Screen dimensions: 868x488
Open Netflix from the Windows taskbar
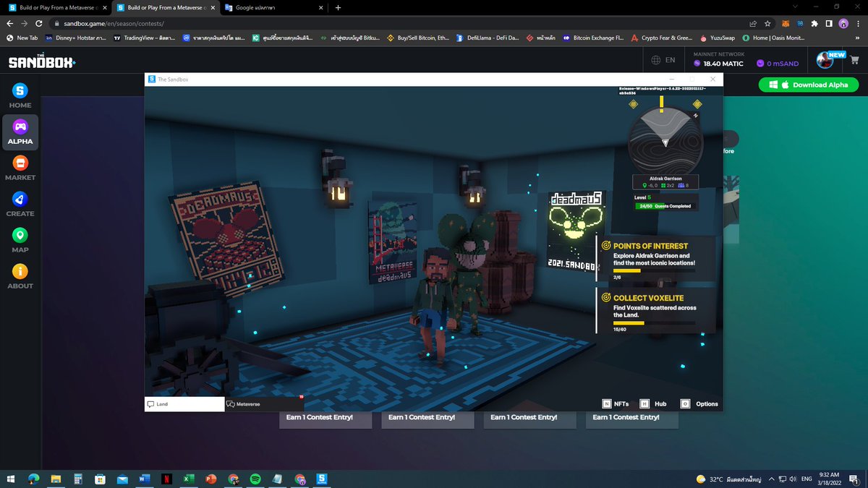(x=166, y=479)
